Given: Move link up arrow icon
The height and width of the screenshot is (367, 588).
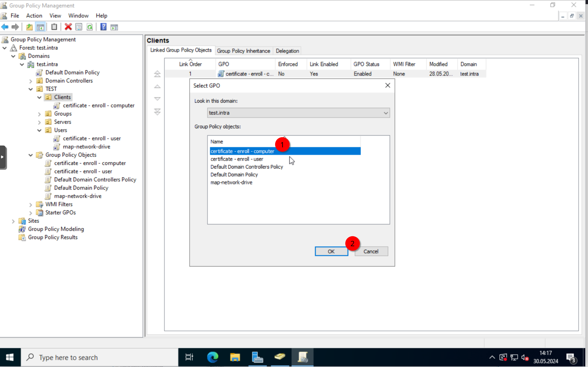Looking at the screenshot, I should click(x=157, y=87).
